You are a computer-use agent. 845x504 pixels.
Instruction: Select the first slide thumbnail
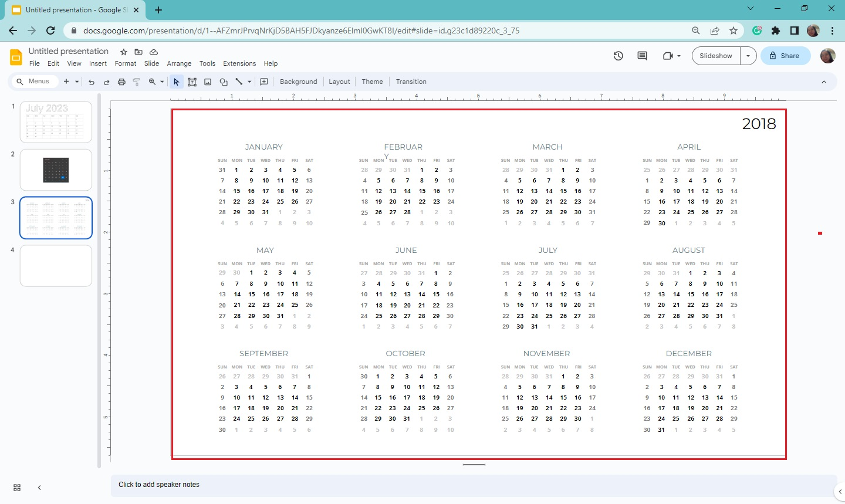point(56,121)
